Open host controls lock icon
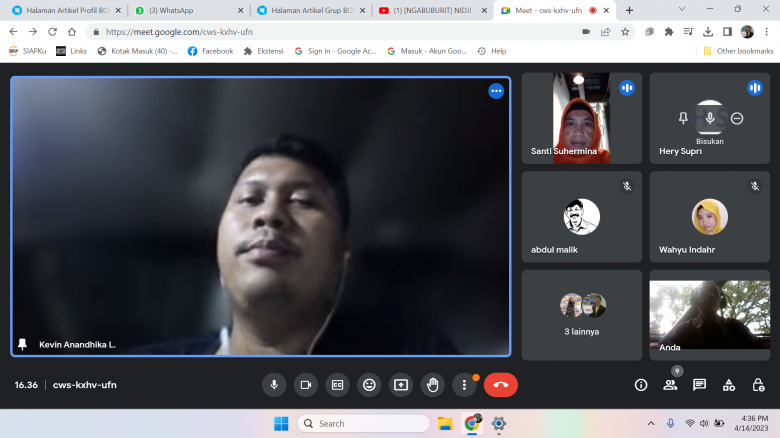This screenshot has width=780, height=438. coord(758,385)
